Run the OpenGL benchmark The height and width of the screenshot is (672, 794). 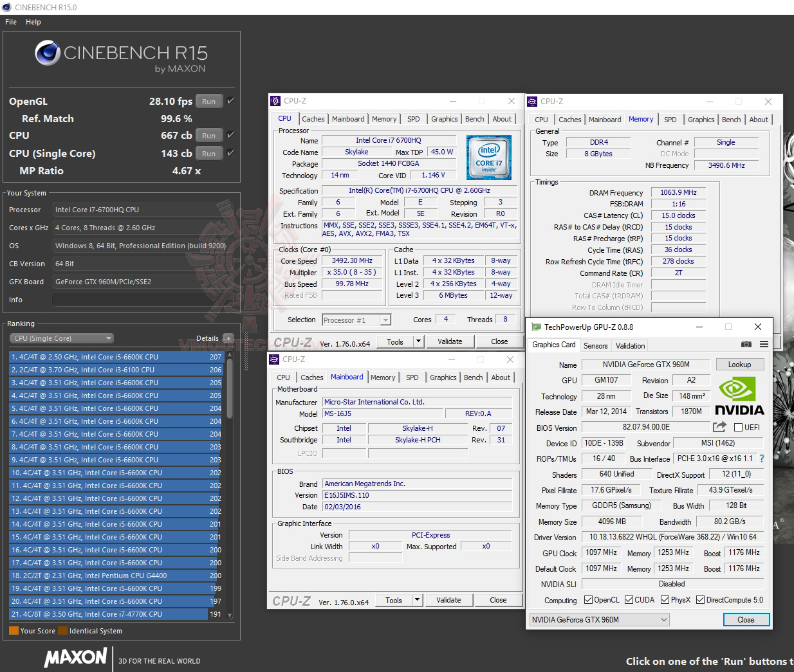tap(209, 101)
